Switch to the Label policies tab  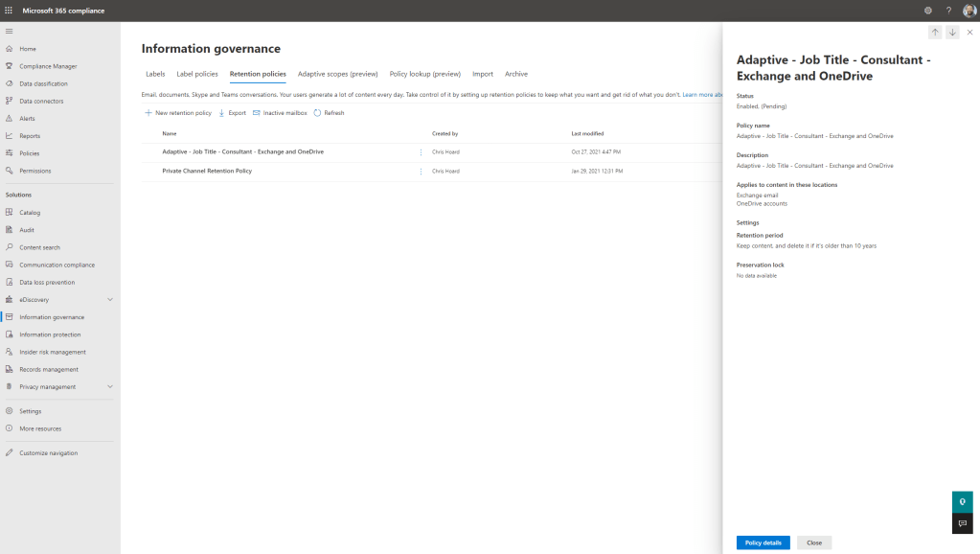point(197,74)
